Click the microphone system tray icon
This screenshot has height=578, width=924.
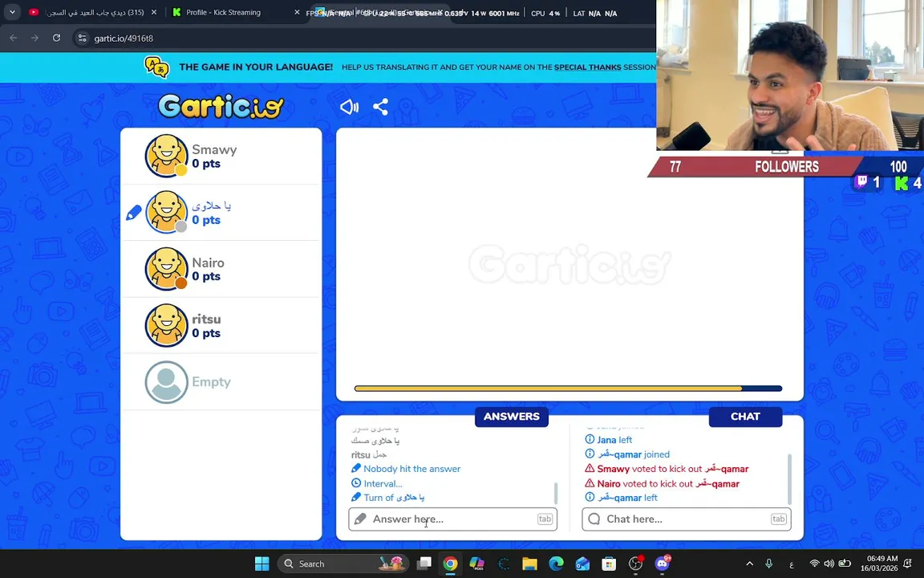tap(769, 564)
